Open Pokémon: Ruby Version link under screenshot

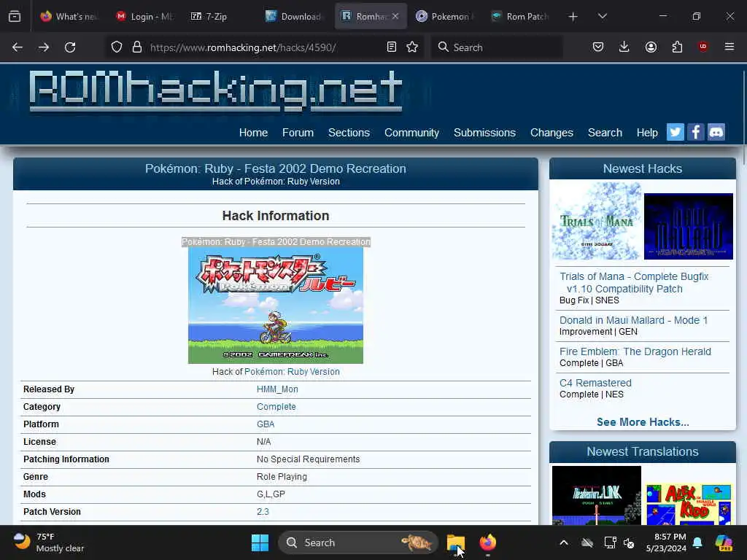click(x=292, y=372)
